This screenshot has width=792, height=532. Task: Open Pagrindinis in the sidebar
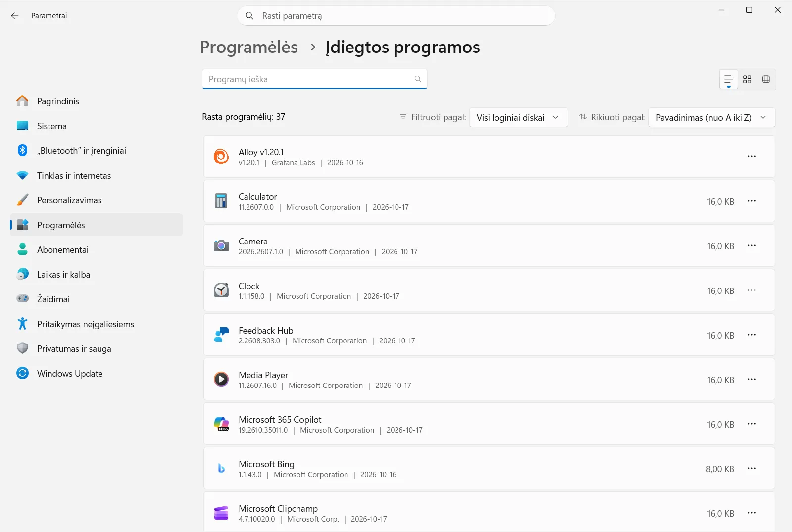(97, 101)
